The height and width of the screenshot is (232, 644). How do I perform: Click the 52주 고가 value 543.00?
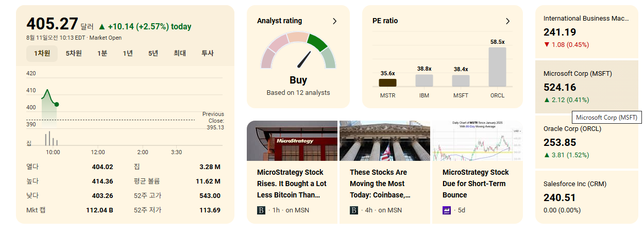click(x=210, y=196)
